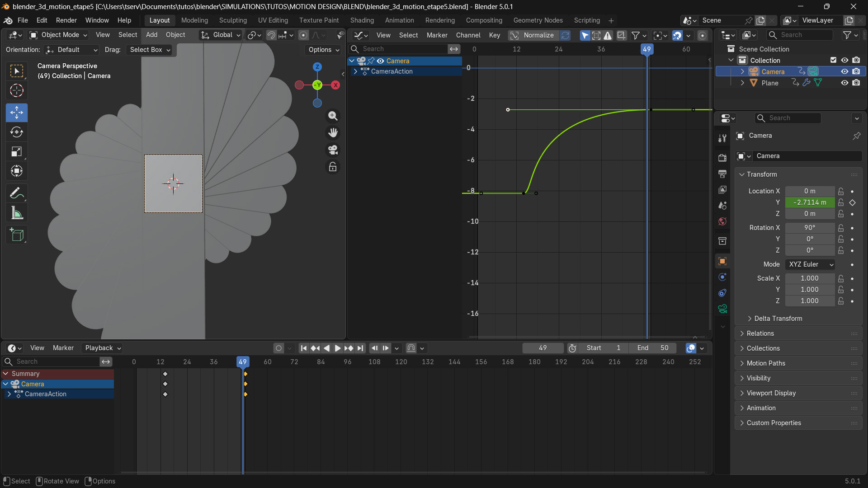868x488 pixels.
Task: Open the XYZ Euler rotation mode dropdown
Action: coord(810,264)
